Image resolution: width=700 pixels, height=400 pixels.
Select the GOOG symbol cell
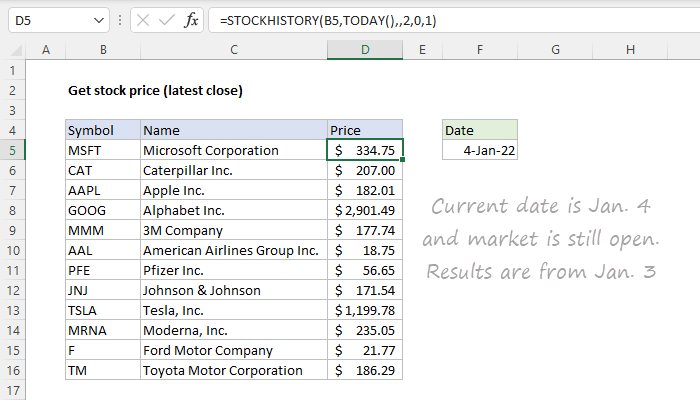(103, 210)
